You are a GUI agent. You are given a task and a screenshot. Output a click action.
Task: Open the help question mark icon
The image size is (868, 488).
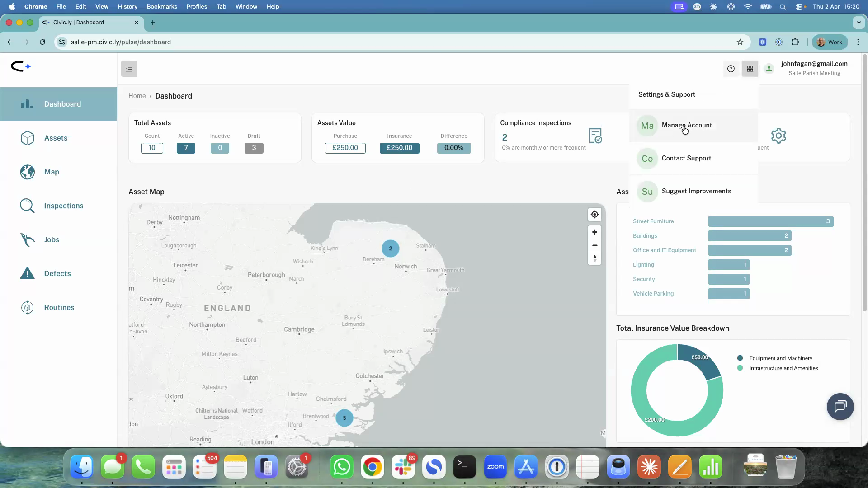point(731,69)
